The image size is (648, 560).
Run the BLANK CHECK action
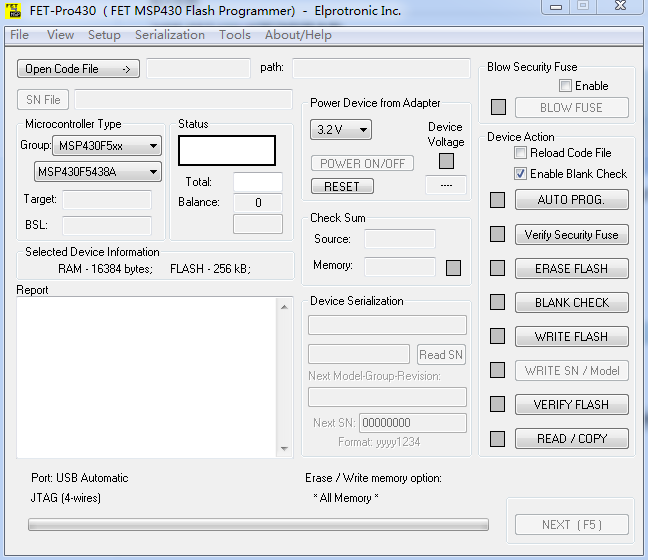pos(572,303)
